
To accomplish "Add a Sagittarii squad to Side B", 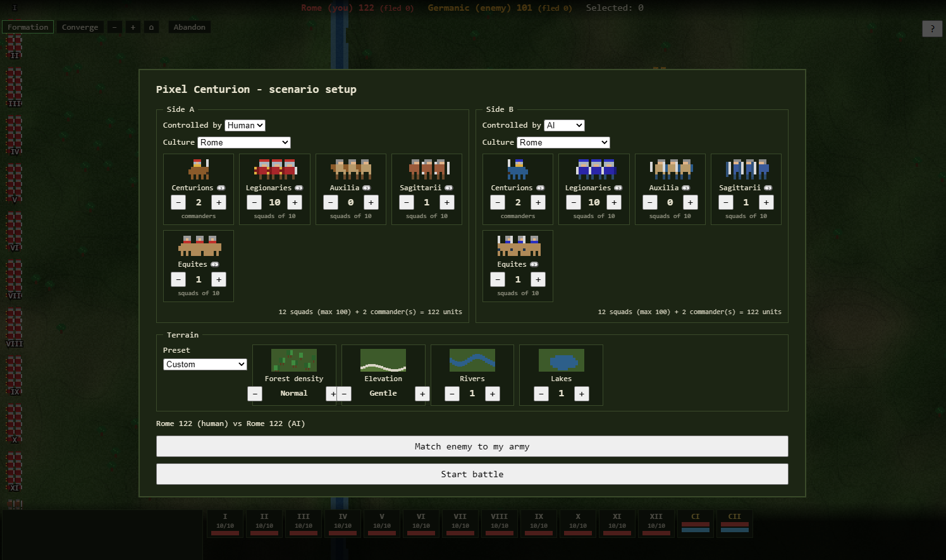I will tap(766, 202).
